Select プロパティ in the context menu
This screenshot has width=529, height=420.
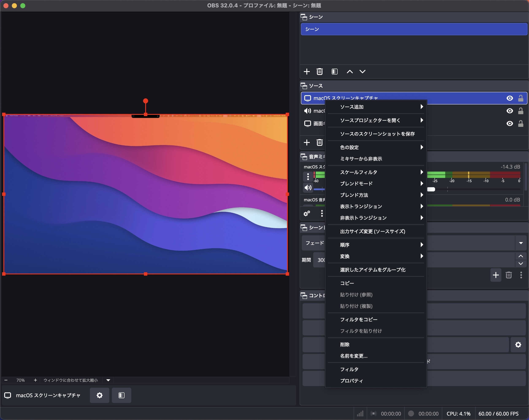pos(351,381)
